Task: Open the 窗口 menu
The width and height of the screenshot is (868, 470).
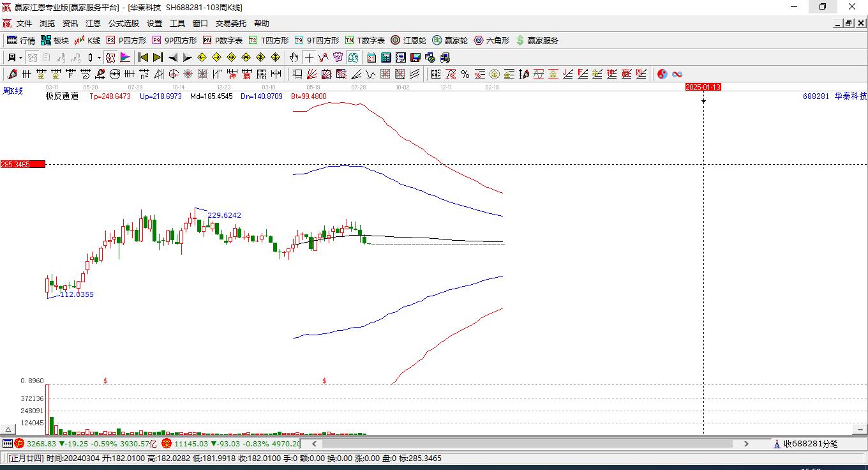Action: [x=200, y=24]
